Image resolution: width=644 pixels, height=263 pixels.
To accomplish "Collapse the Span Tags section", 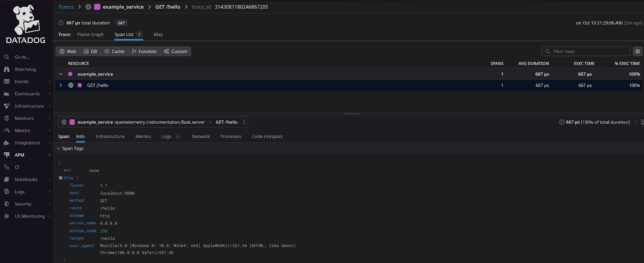I will pyautogui.click(x=58, y=149).
